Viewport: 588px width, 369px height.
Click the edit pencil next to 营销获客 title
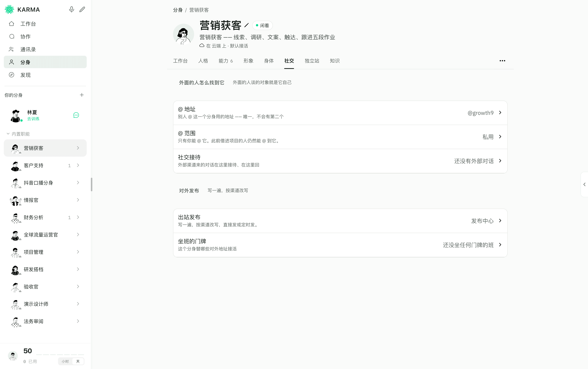tap(246, 25)
